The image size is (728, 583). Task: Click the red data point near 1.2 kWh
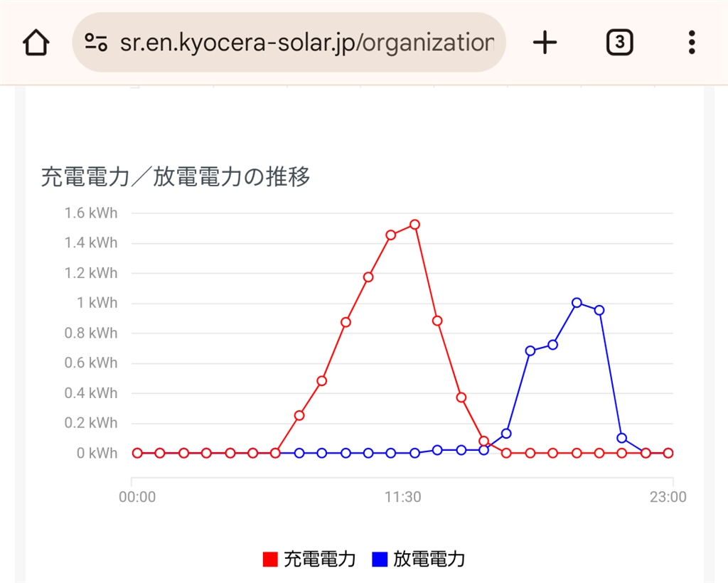(368, 277)
